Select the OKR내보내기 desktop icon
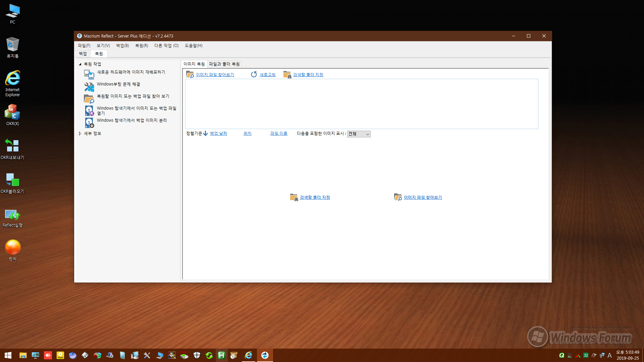The height and width of the screenshot is (362, 644). pyautogui.click(x=12, y=149)
